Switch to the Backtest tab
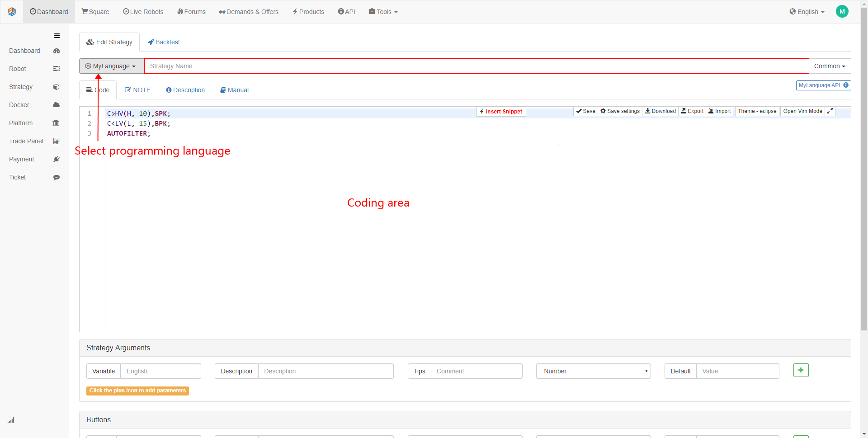This screenshot has width=868, height=438. click(164, 42)
